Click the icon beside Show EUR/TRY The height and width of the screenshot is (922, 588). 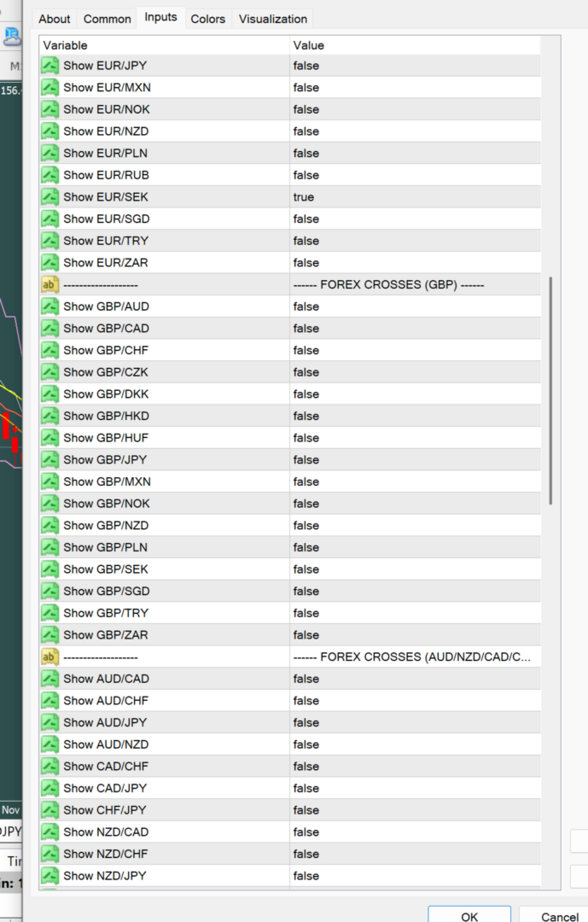(x=50, y=241)
